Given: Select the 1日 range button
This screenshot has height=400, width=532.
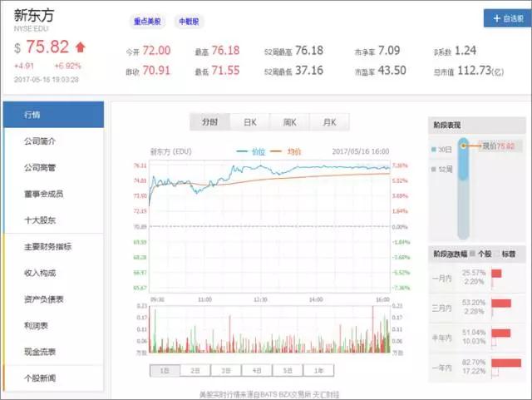Looking at the screenshot, I should pos(165,370).
